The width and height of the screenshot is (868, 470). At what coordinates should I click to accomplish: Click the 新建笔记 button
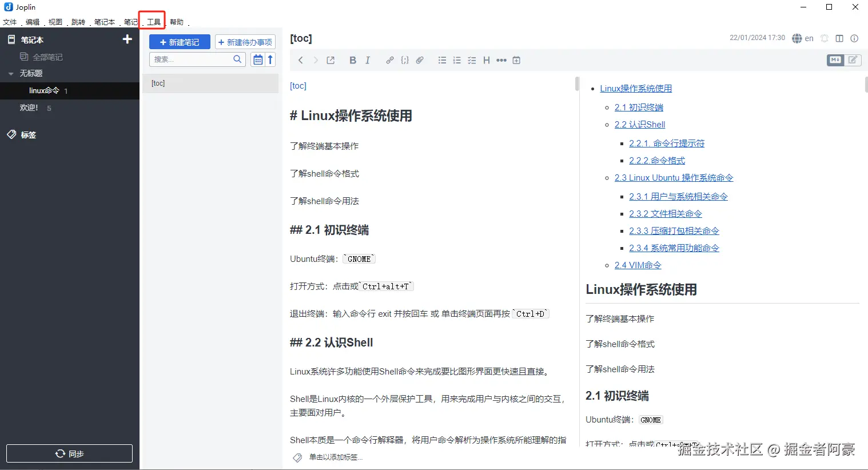pyautogui.click(x=180, y=42)
